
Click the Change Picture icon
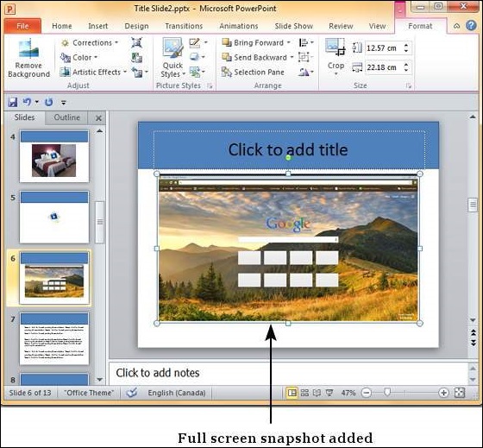tap(136, 57)
